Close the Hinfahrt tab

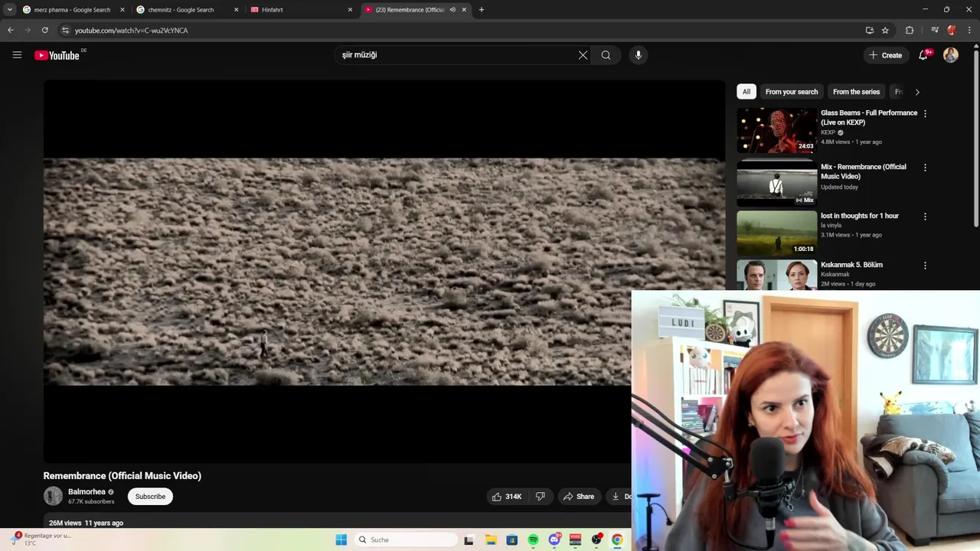350,10
